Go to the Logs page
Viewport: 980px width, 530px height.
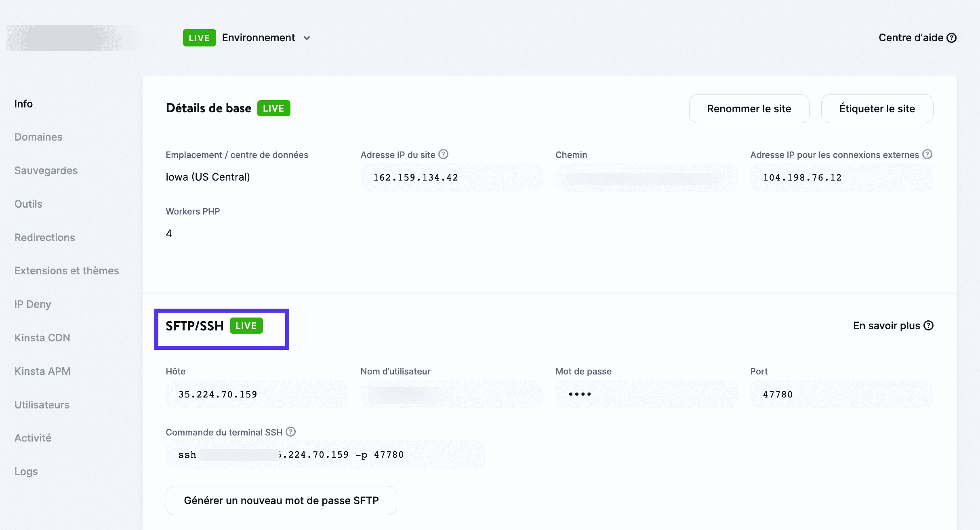pyautogui.click(x=25, y=471)
